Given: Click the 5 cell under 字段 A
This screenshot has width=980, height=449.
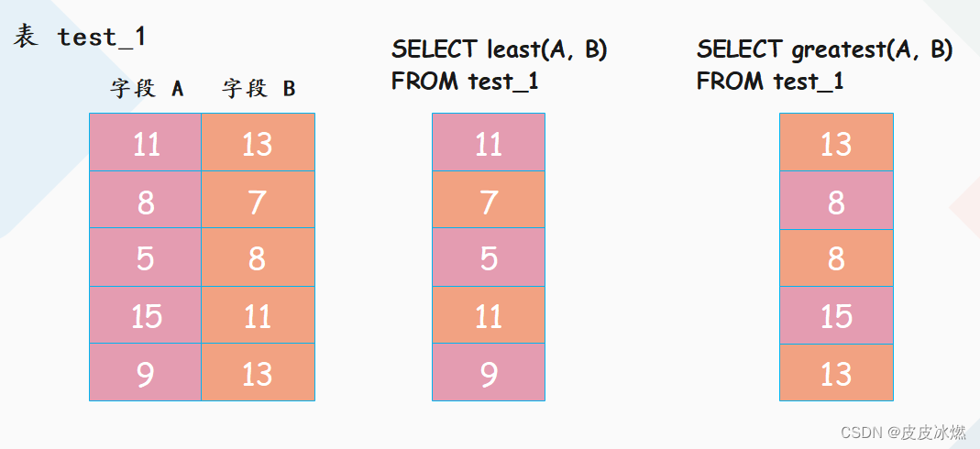Looking at the screenshot, I should coord(146,257).
